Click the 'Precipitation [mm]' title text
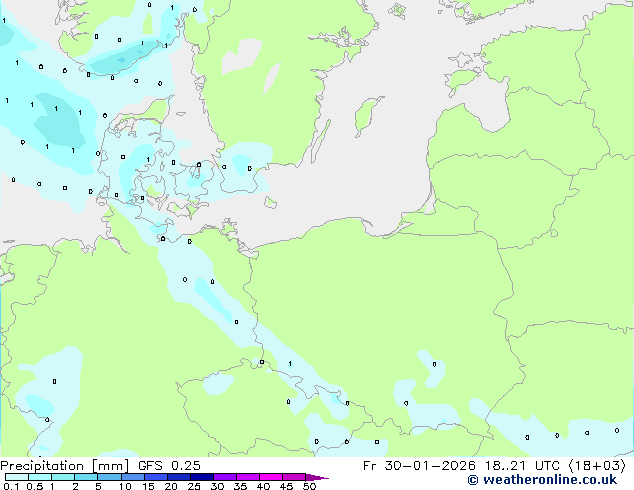 click(65, 466)
